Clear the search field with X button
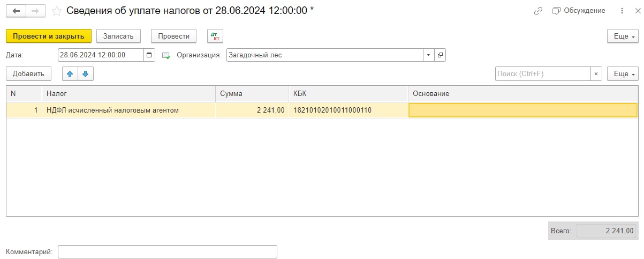644x259 pixels. pyautogui.click(x=596, y=73)
